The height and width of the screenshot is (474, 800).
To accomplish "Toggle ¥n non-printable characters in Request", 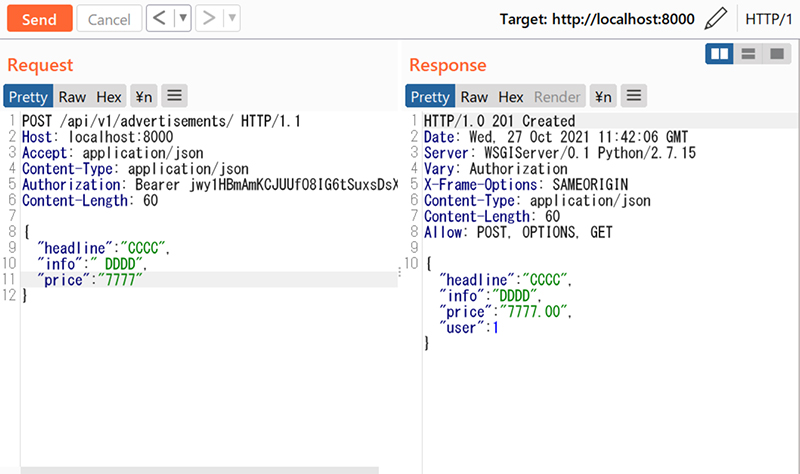I will click(x=143, y=96).
